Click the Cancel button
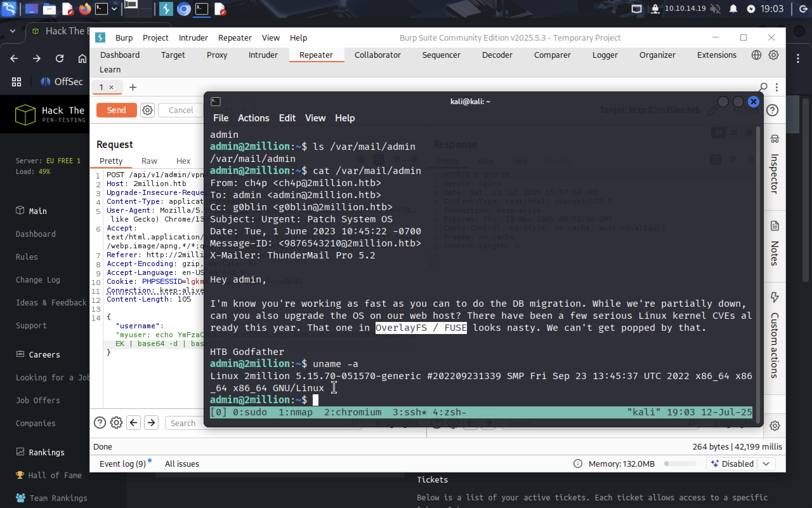The height and width of the screenshot is (508, 812). coord(180,110)
